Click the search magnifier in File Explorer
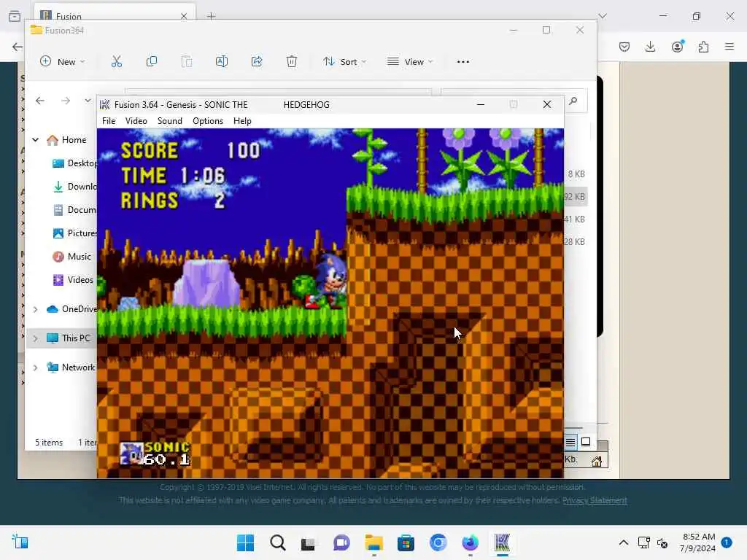The image size is (747, 560). [x=573, y=101]
